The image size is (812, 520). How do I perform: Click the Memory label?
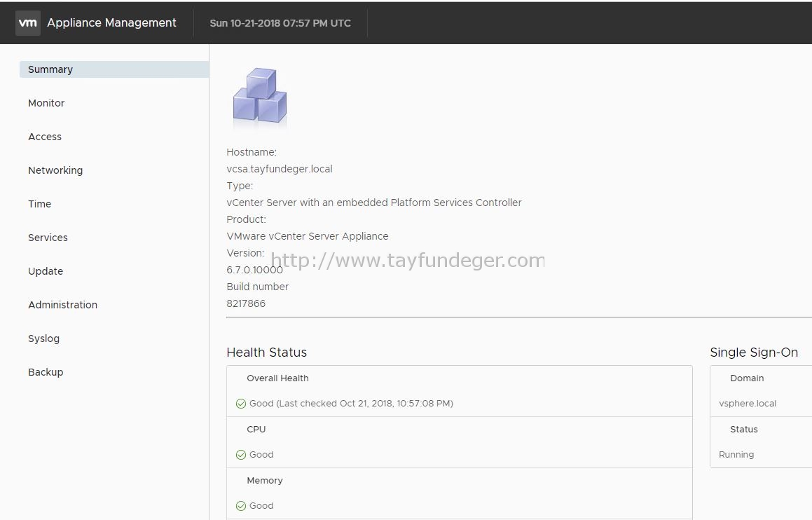coord(265,481)
